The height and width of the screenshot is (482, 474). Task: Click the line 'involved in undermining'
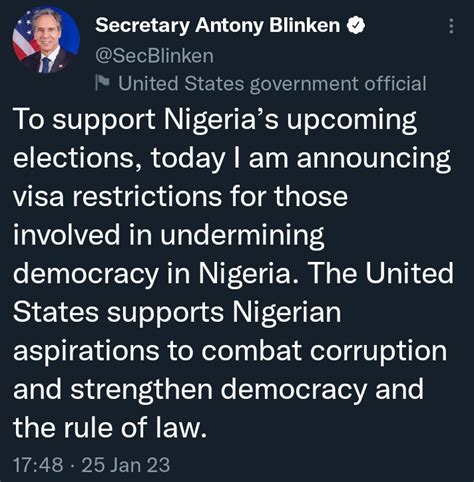coord(168,236)
